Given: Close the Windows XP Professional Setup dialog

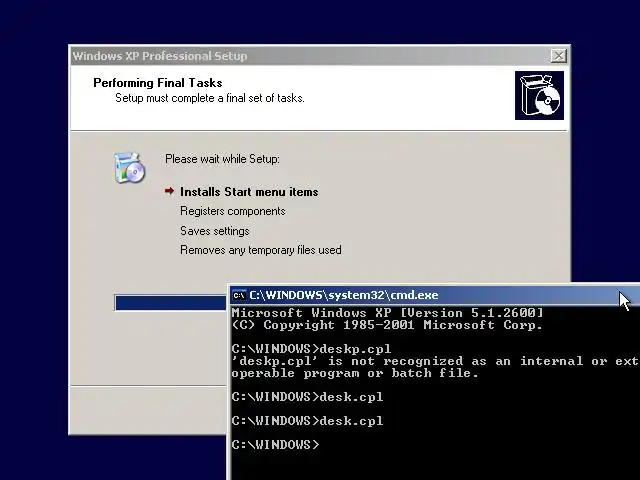Looking at the screenshot, I should [x=558, y=56].
